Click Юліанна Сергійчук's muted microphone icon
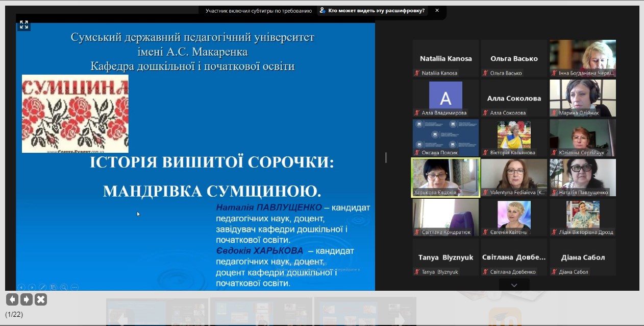The height and width of the screenshot is (326, 644). [554, 153]
